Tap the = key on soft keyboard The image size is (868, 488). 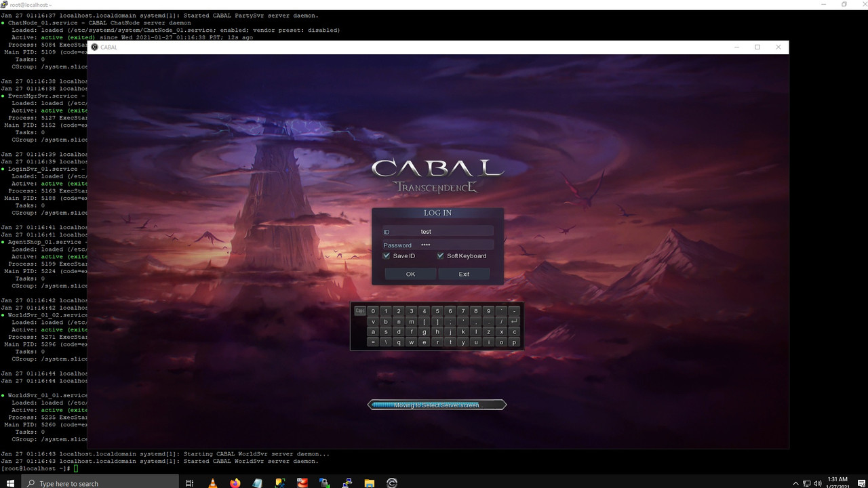point(373,342)
